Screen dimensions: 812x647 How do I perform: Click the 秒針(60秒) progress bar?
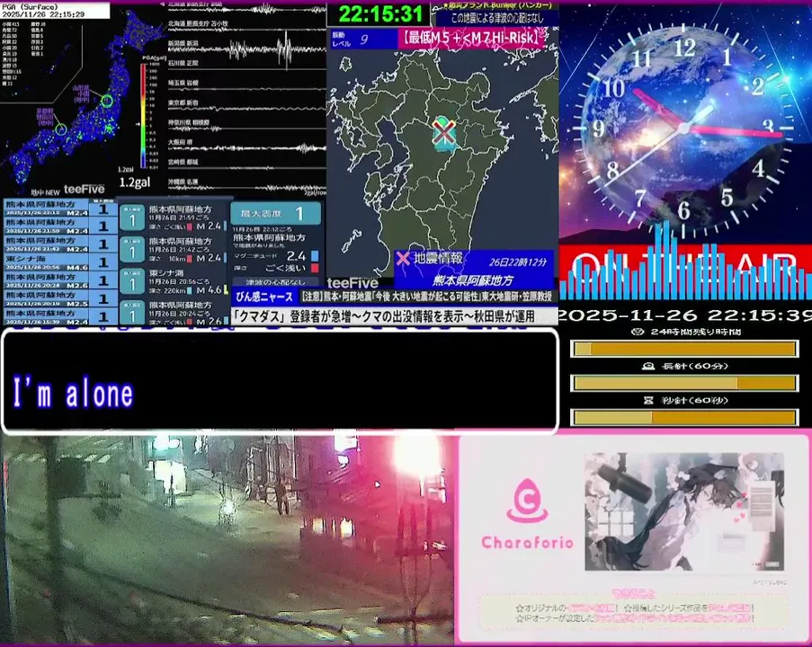point(684,417)
